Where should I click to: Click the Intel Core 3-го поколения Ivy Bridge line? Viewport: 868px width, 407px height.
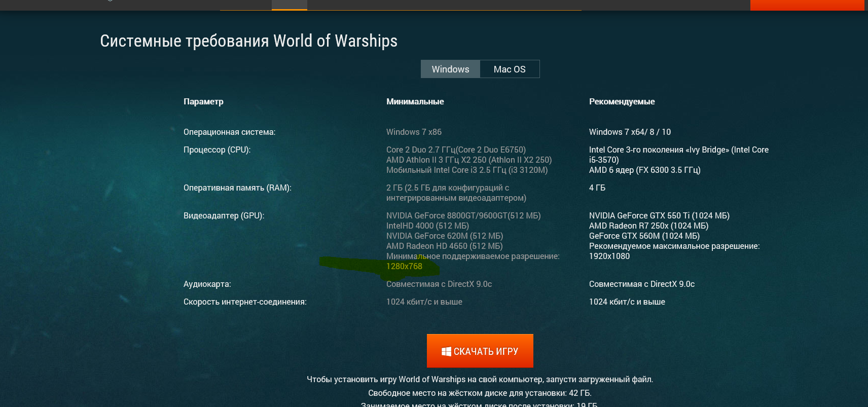click(679, 155)
